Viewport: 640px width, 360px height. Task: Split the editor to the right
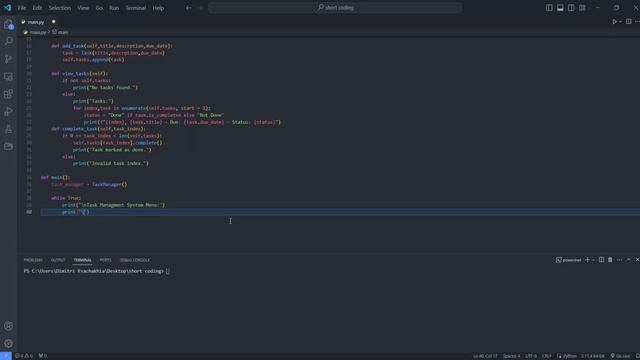(629, 22)
